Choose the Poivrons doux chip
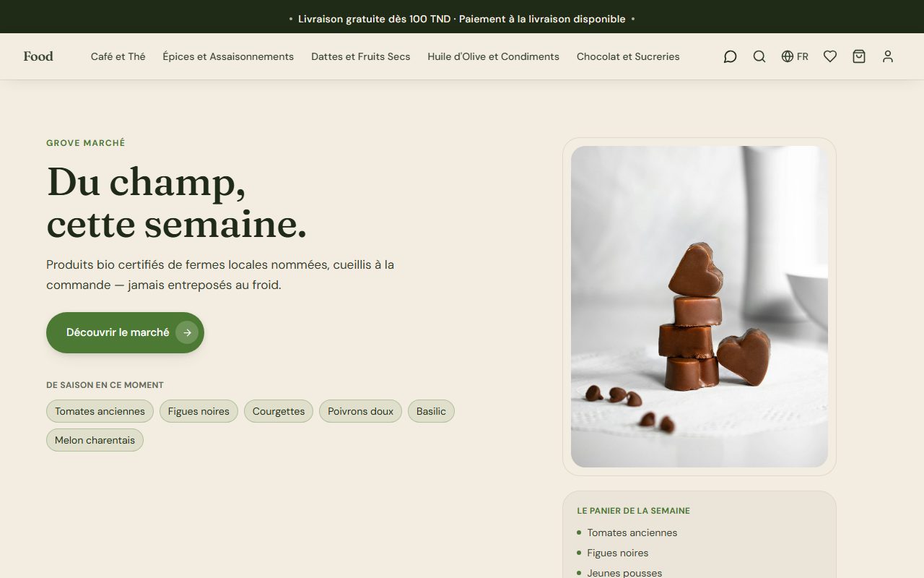 (x=360, y=411)
